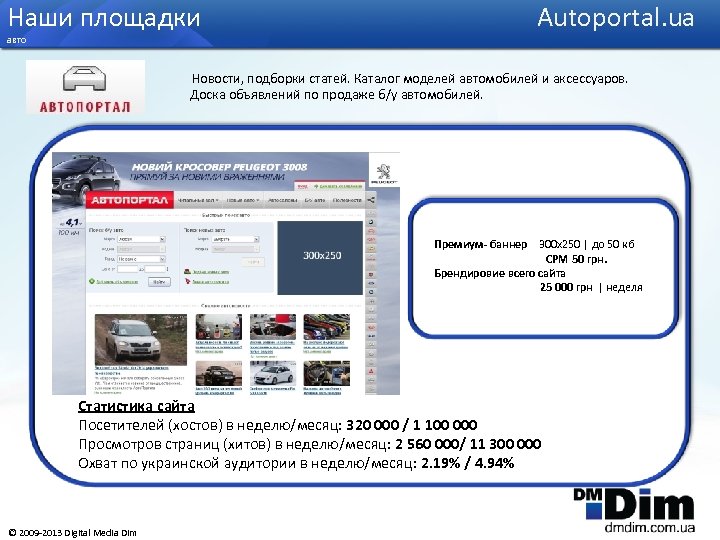This screenshot has width=720, height=540.
Task: Click the Найти button in used-car search
Action: pyautogui.click(x=159, y=281)
